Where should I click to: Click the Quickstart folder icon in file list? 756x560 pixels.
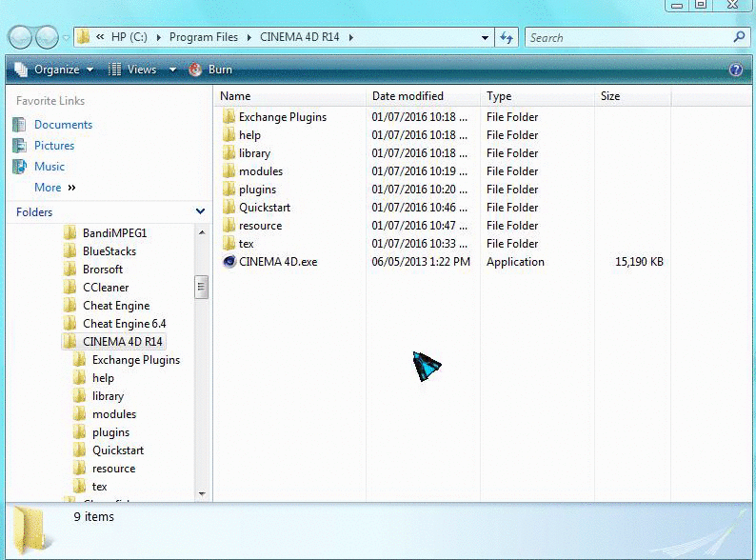[x=229, y=208]
